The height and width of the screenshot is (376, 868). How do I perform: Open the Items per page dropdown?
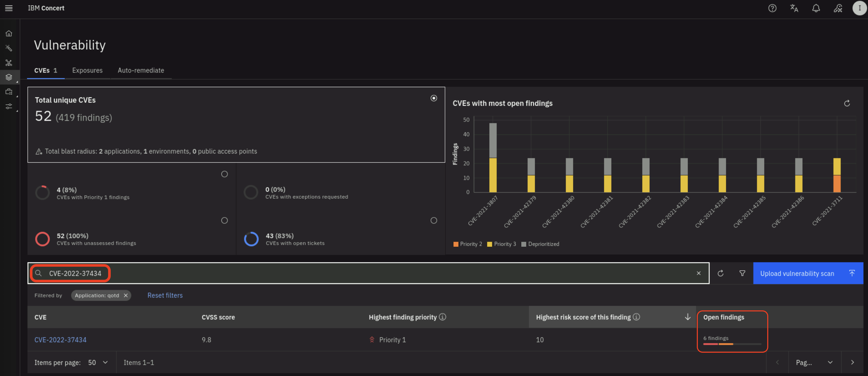pyautogui.click(x=98, y=363)
